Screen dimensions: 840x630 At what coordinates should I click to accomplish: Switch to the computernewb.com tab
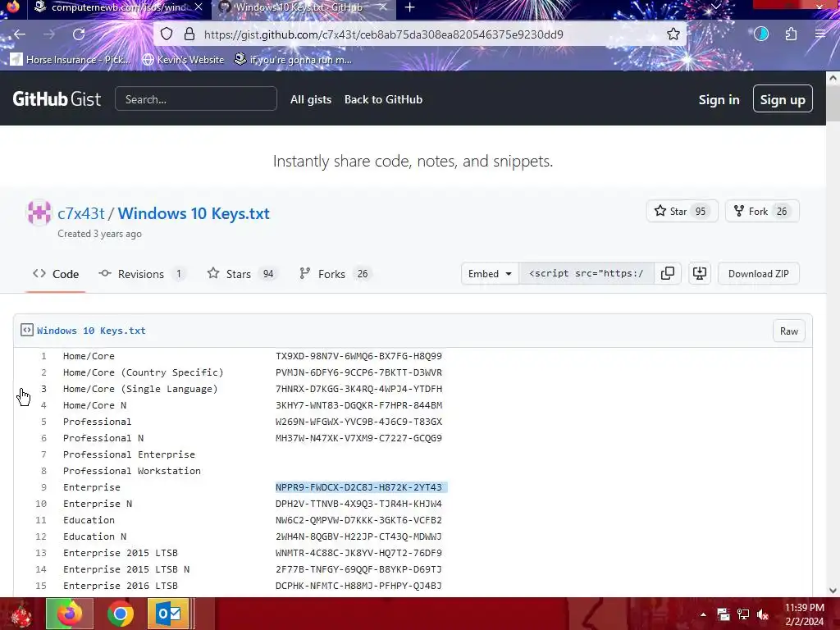[x=118, y=7]
